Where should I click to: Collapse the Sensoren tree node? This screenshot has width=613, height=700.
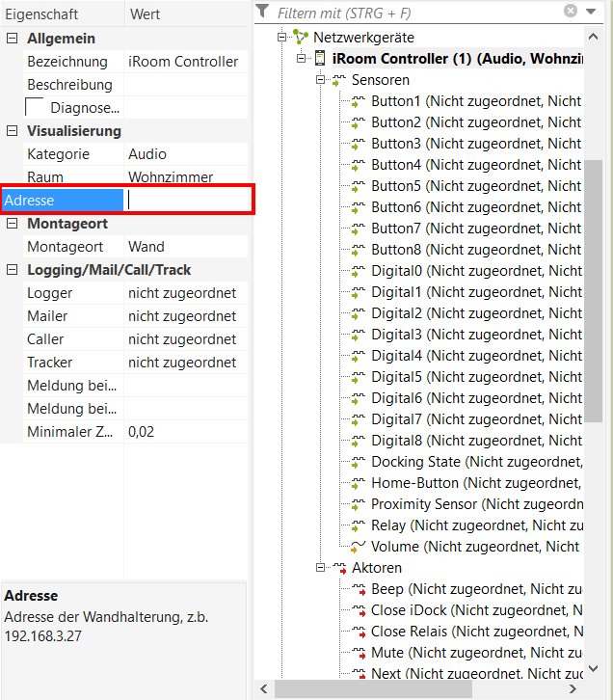point(321,80)
